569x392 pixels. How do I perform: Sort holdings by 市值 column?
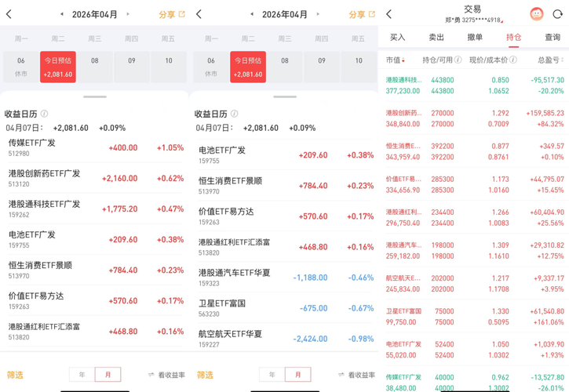click(396, 60)
